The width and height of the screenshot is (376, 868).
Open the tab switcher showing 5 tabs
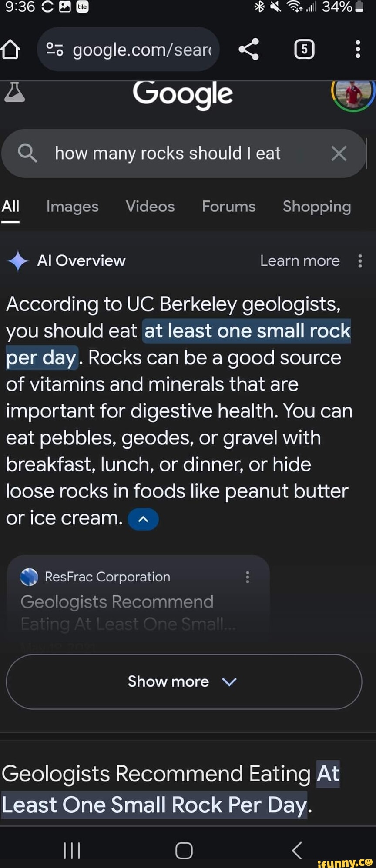tap(304, 49)
